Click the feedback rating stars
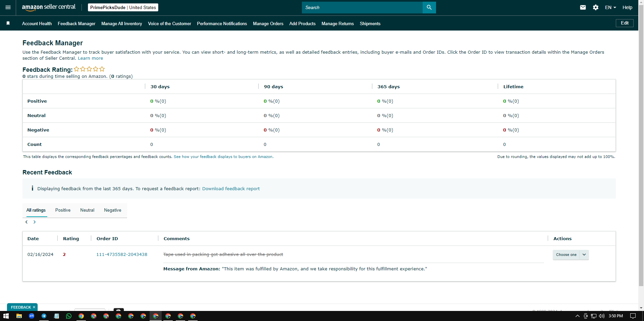This screenshot has height=321, width=644. pos(89,69)
